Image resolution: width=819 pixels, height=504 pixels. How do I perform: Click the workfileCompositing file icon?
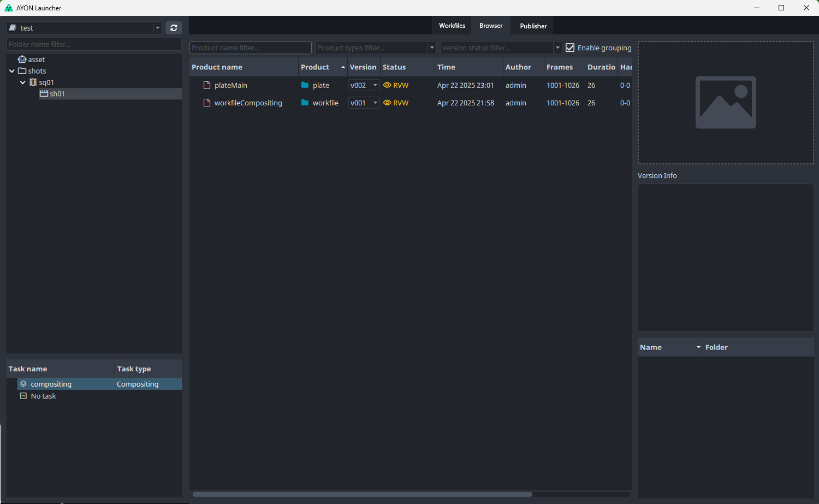tap(207, 103)
